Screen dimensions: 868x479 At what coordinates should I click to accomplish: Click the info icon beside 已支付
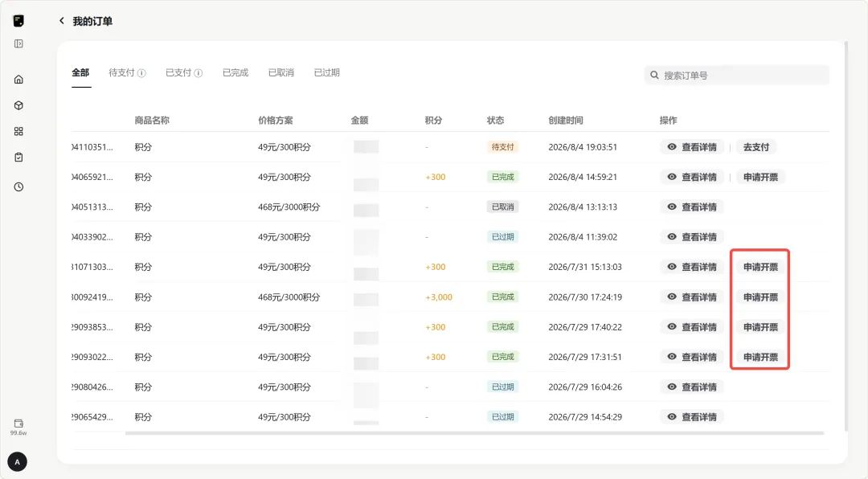coord(199,73)
